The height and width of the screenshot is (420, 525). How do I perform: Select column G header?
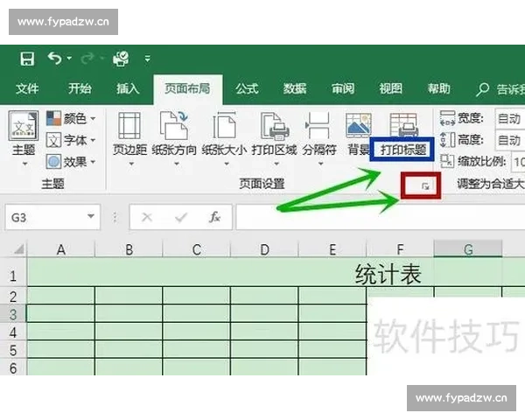pyautogui.click(x=468, y=249)
